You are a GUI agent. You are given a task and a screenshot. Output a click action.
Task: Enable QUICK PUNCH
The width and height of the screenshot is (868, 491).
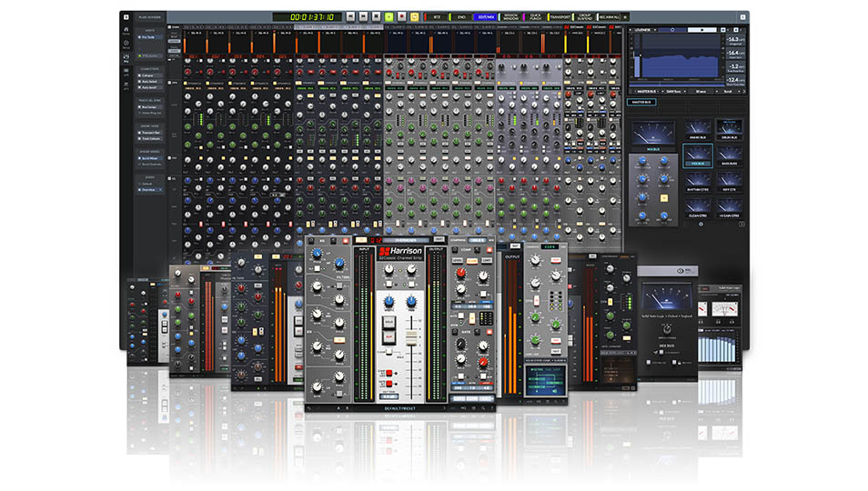pyautogui.click(x=535, y=17)
